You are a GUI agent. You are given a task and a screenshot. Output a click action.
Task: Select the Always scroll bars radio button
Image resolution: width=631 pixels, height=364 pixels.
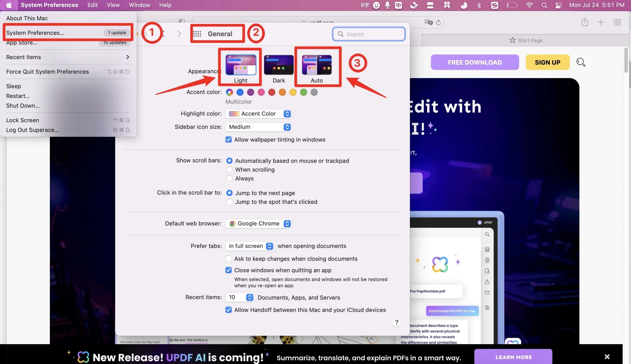pos(229,178)
